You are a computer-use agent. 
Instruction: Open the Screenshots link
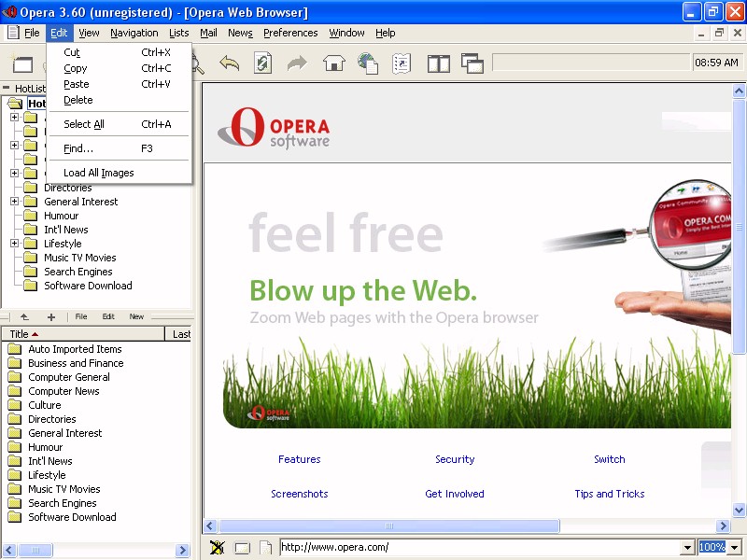300,494
